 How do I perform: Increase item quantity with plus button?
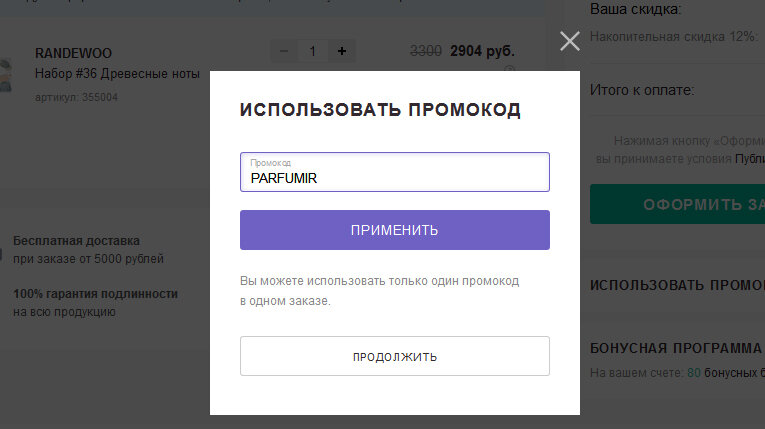point(342,51)
